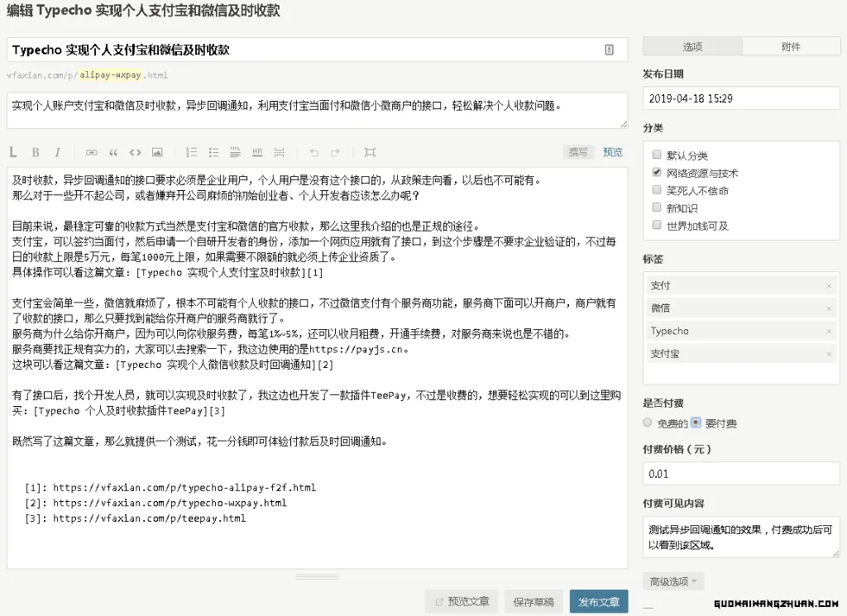This screenshot has width=847, height=616.
Task: Save the post with 保存草稿
Action: [534, 601]
